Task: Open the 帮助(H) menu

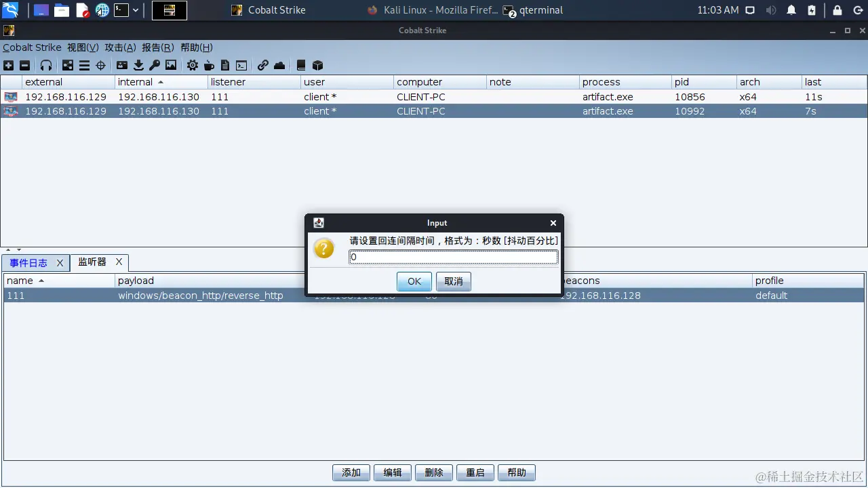Action: click(197, 47)
